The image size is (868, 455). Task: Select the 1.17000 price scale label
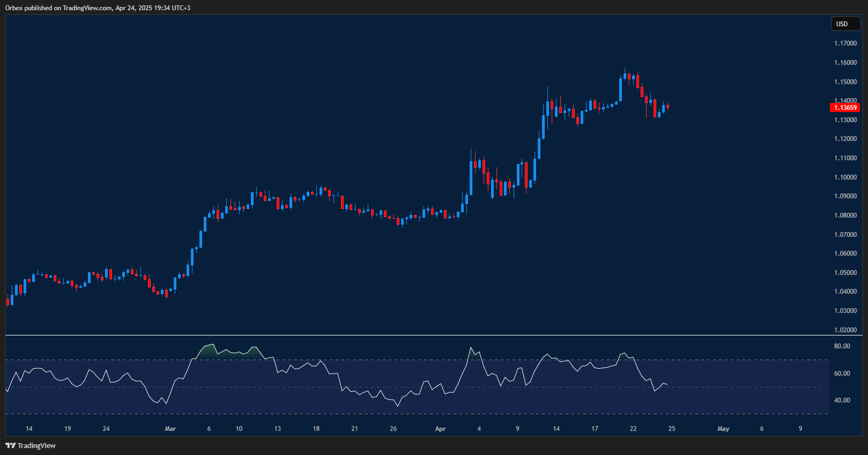pyautogui.click(x=845, y=43)
